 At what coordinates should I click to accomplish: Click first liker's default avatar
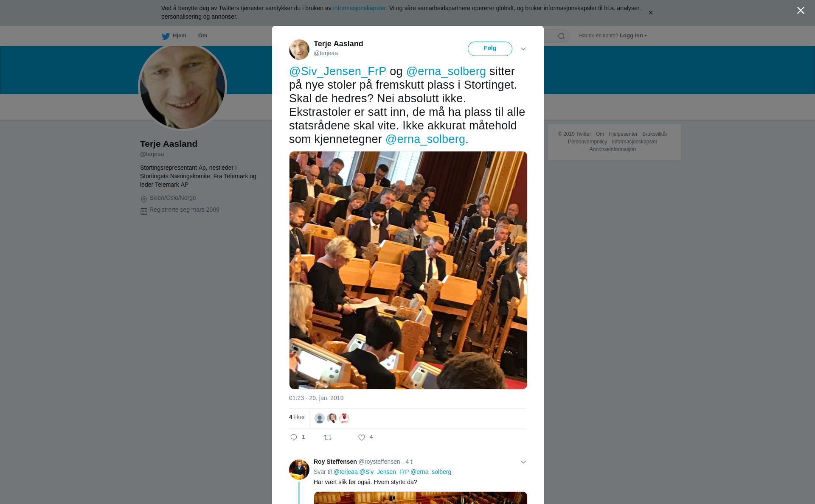[320, 418]
